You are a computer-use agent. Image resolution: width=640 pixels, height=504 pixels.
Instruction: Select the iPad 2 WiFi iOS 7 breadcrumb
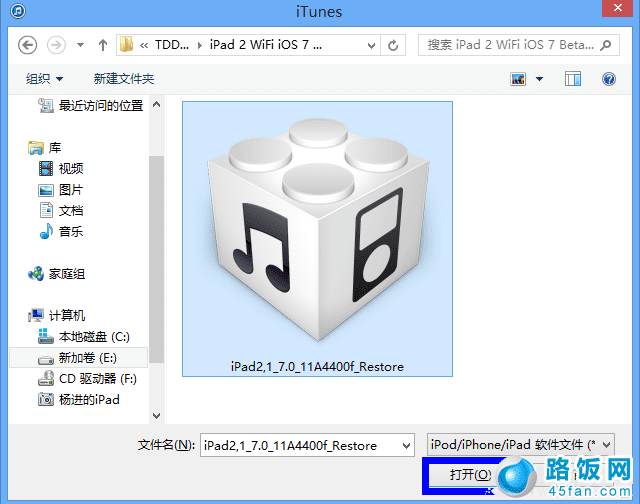(266, 44)
